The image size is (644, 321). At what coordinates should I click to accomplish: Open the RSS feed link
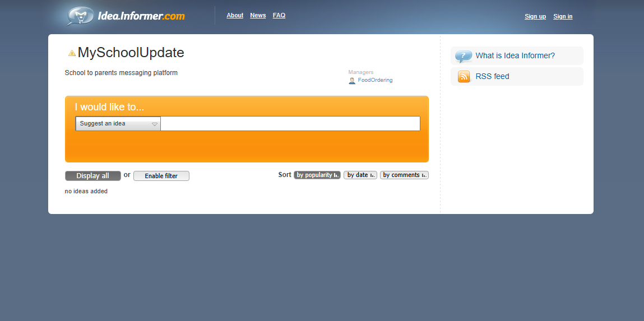pyautogui.click(x=492, y=76)
